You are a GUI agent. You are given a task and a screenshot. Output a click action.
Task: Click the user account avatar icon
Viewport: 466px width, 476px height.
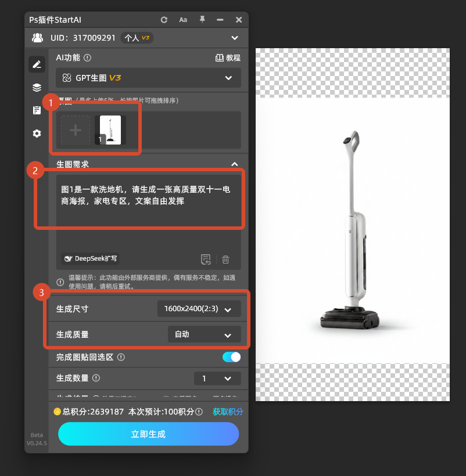(x=37, y=38)
